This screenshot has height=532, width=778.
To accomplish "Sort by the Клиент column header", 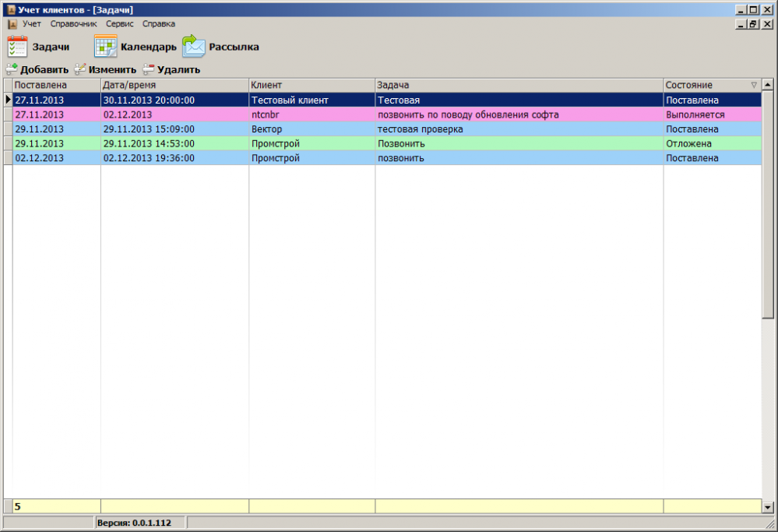I will (312, 86).
